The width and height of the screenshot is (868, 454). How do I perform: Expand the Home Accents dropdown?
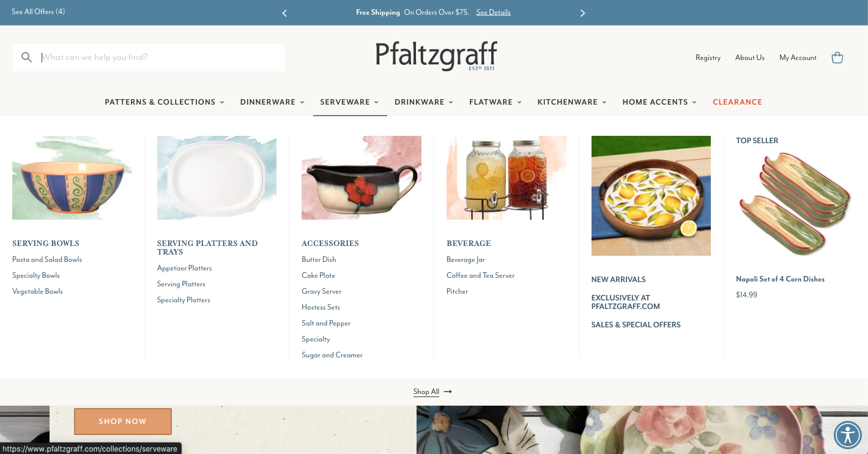[659, 102]
